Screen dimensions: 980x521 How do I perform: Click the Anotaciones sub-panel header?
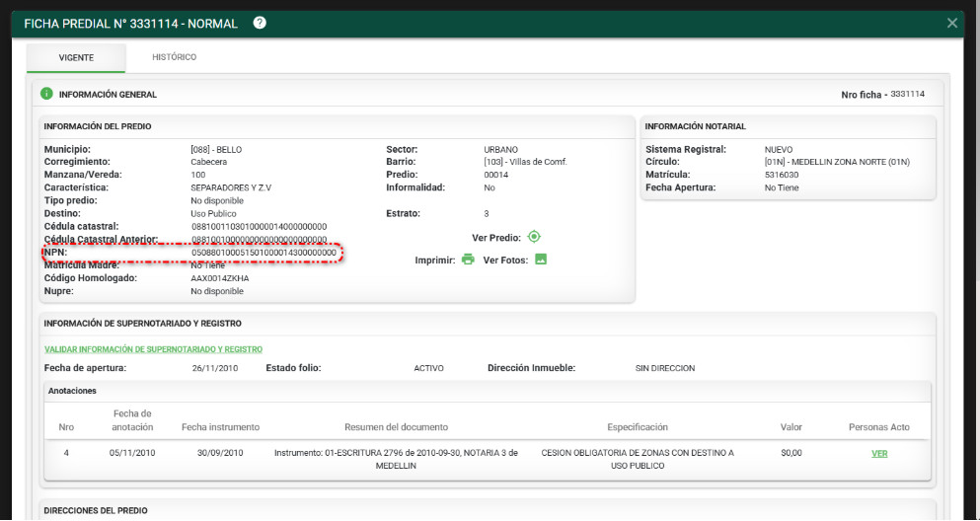coord(72,391)
